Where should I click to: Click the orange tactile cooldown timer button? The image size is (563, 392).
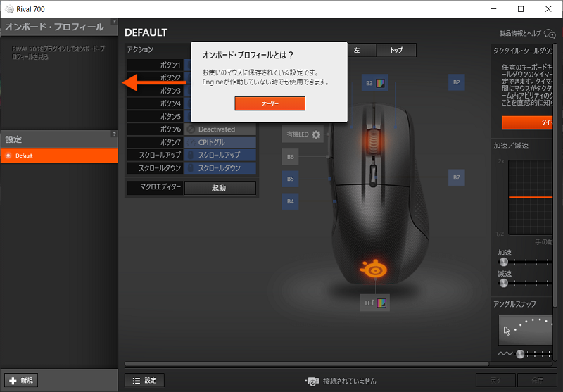point(527,122)
